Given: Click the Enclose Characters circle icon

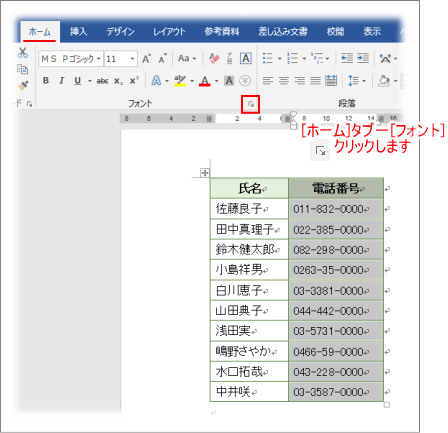Looking at the screenshot, I should click(x=245, y=81).
